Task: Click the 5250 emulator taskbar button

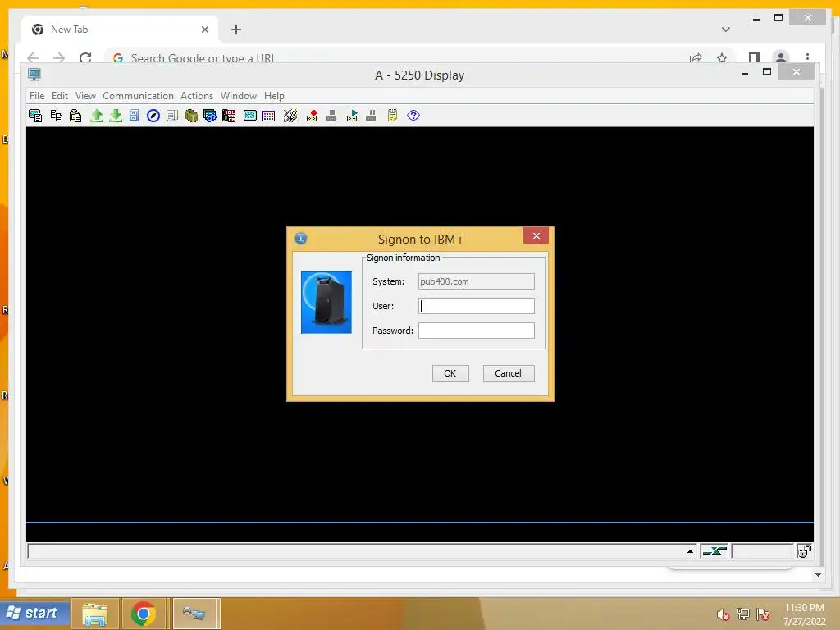Action: [194, 614]
